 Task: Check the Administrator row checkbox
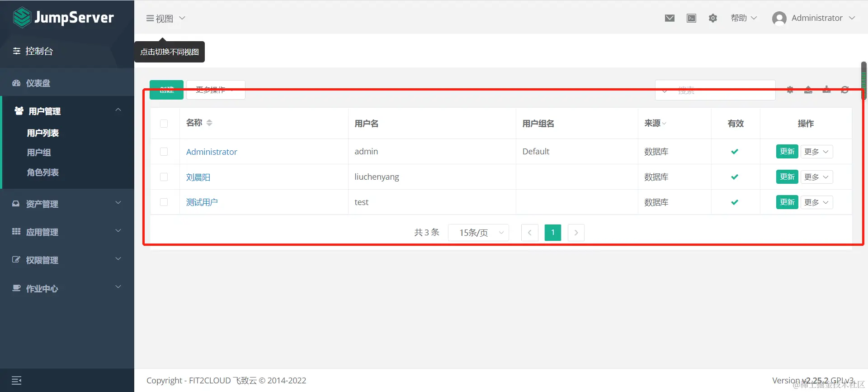[164, 152]
